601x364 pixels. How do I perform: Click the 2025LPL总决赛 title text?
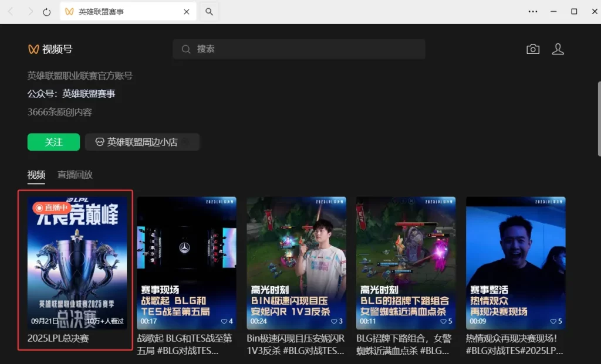pos(58,339)
